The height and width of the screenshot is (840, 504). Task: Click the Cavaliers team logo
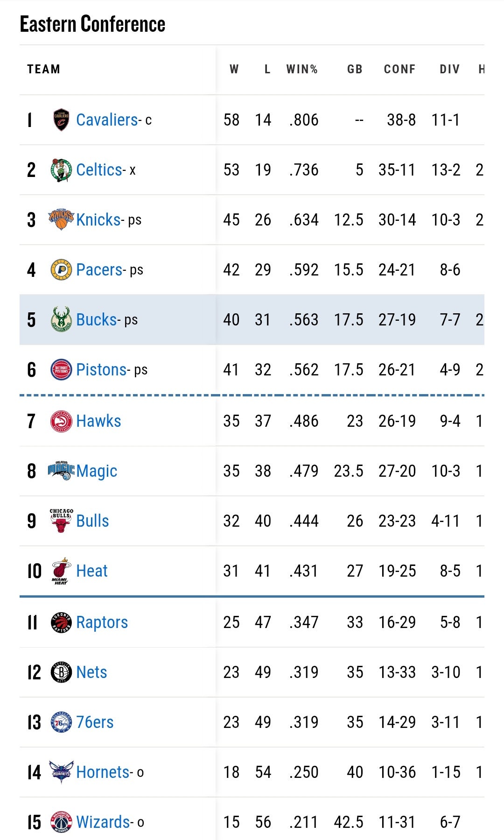[x=61, y=120]
